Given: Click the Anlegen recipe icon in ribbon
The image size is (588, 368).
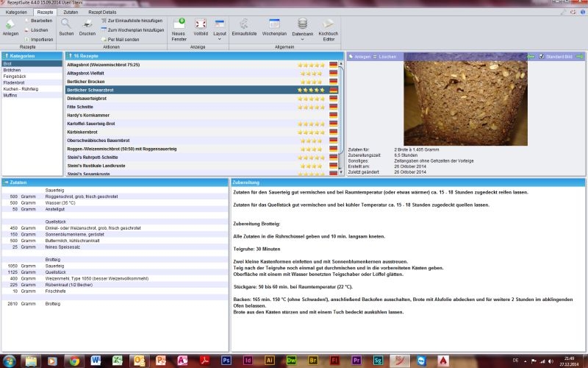Looking at the screenshot, I should click(x=10, y=25).
